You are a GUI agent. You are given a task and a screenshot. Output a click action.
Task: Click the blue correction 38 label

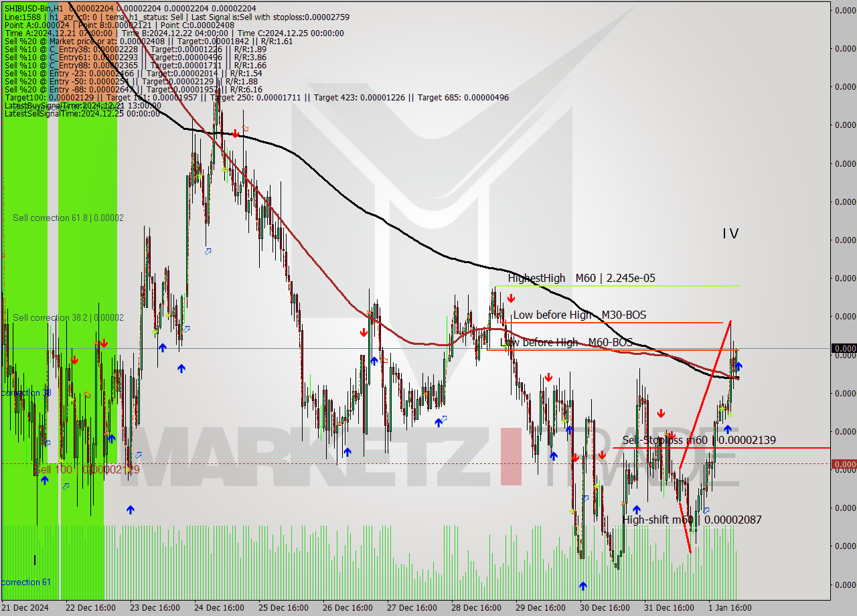(25, 392)
